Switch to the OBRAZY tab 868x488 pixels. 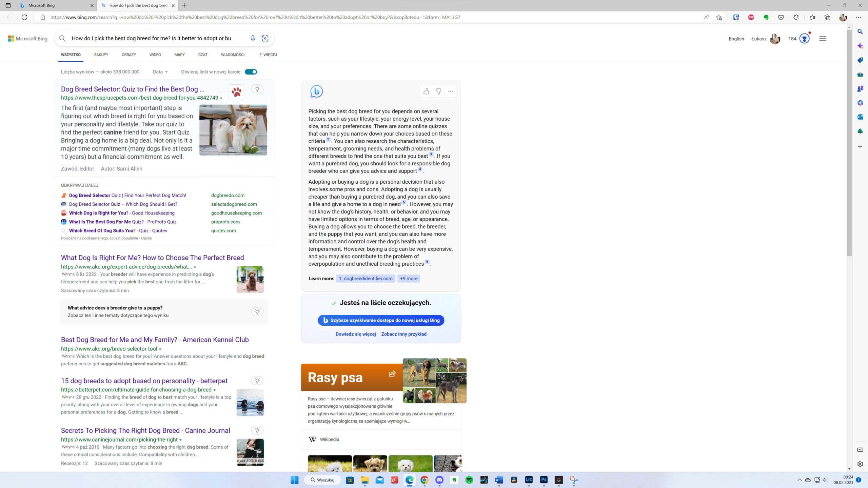point(129,55)
